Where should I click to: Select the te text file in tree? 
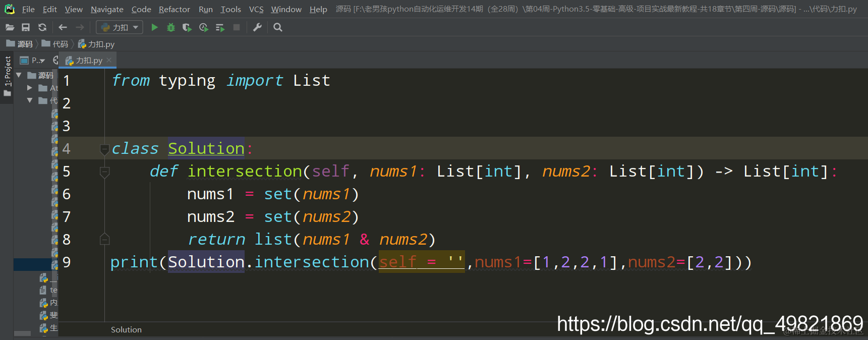48,290
